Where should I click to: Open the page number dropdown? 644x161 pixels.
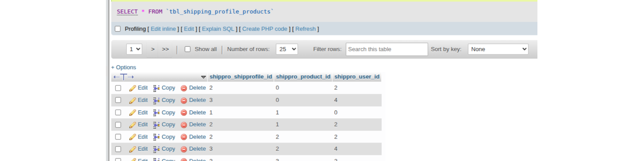coord(134,49)
